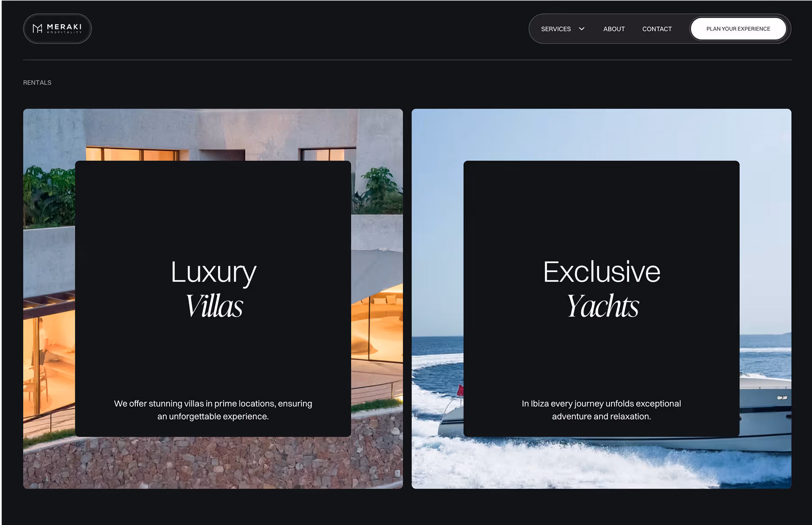Click the Ibiza journey description text
This screenshot has width=812, height=525.
click(601, 410)
